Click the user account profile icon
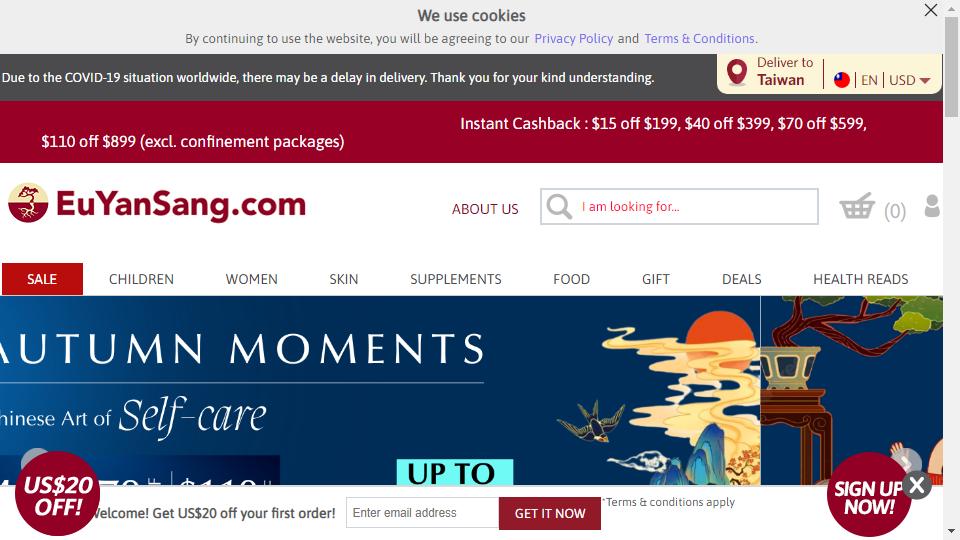This screenshot has width=960, height=540. pos(932,206)
